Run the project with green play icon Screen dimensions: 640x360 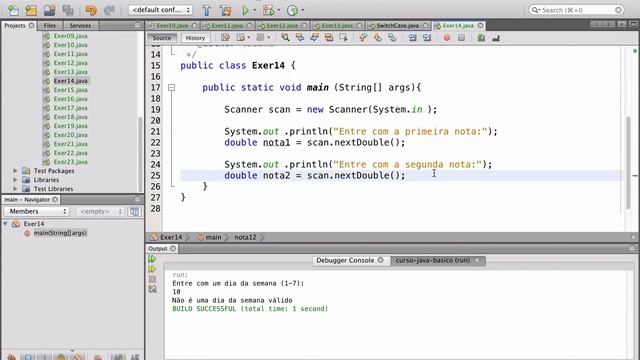click(245, 10)
